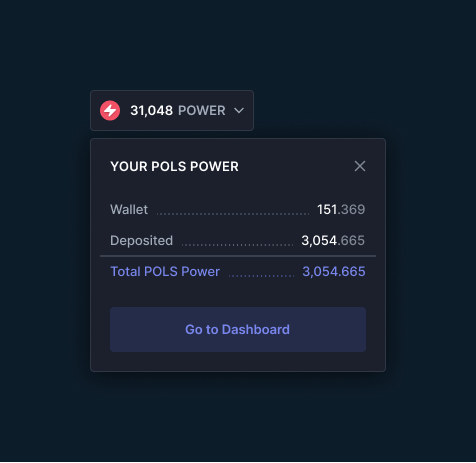Click the dotted line in the Total POLS Power row

pyautogui.click(x=261, y=276)
